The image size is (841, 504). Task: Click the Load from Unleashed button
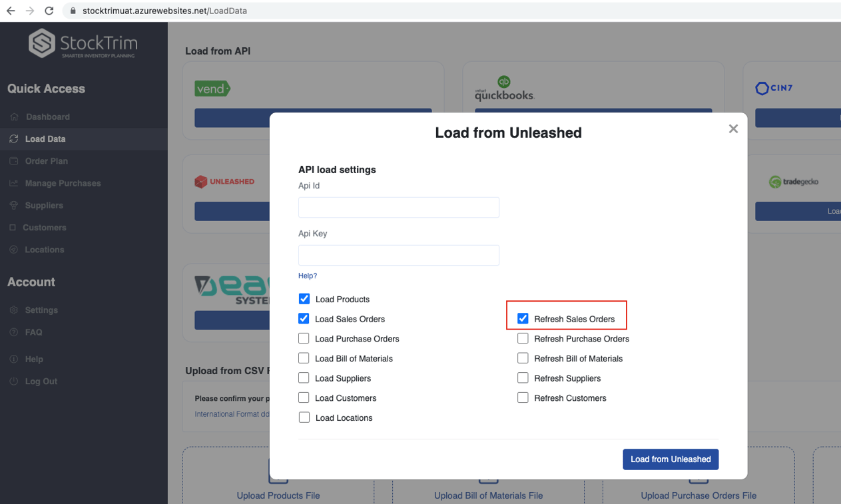pyautogui.click(x=671, y=459)
